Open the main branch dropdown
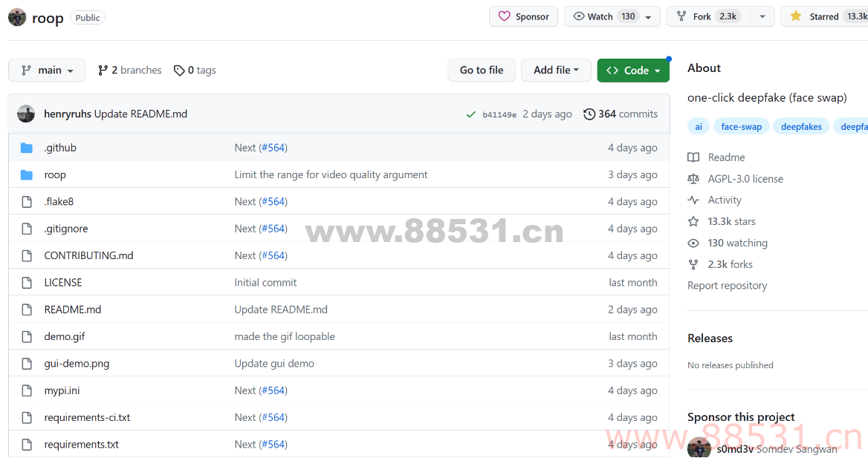The width and height of the screenshot is (868, 461). [47, 71]
